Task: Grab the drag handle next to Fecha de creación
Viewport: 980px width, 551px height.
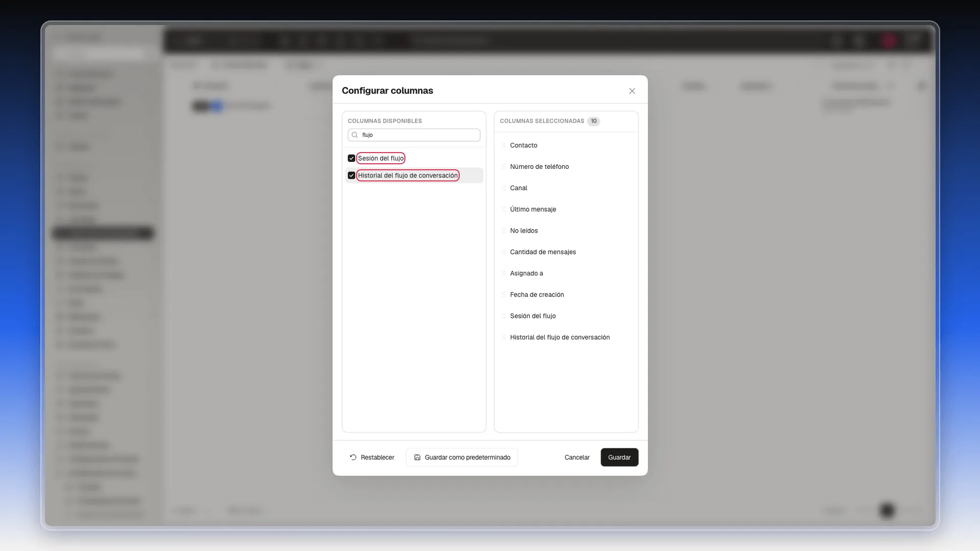Action: (x=504, y=295)
